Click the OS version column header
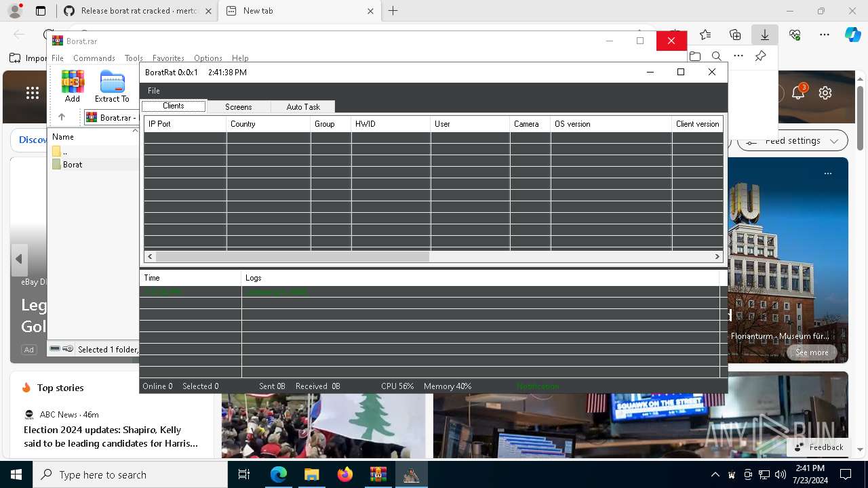 [611, 124]
